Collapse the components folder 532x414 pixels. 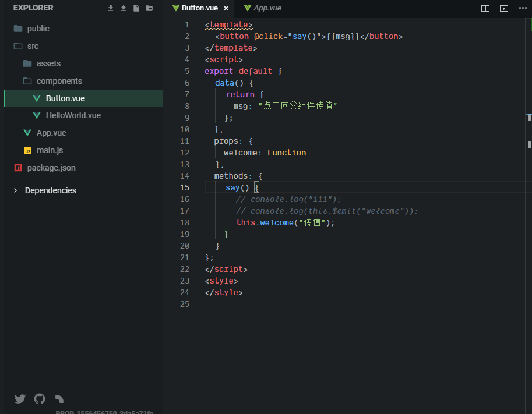coord(59,81)
